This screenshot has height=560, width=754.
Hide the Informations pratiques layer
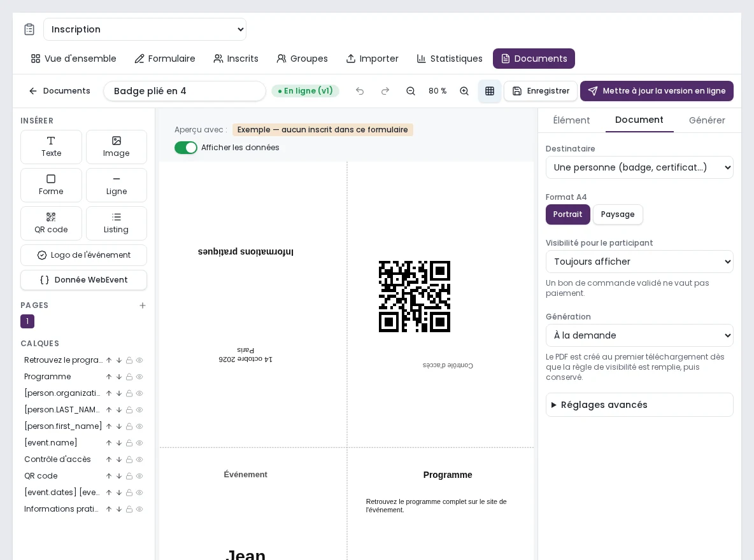139,509
